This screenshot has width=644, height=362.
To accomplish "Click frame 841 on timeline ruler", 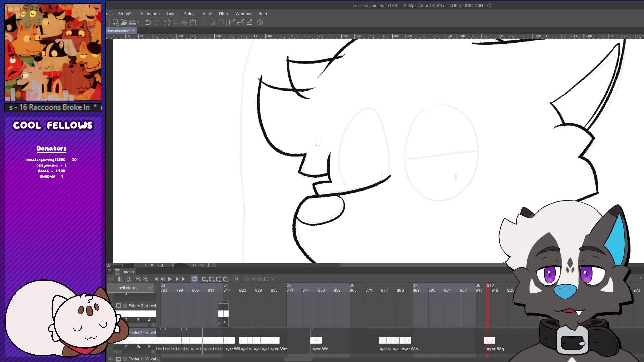I will click(x=290, y=290).
